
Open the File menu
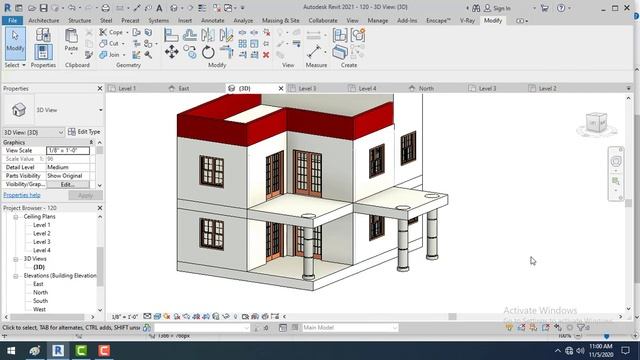tap(13, 20)
